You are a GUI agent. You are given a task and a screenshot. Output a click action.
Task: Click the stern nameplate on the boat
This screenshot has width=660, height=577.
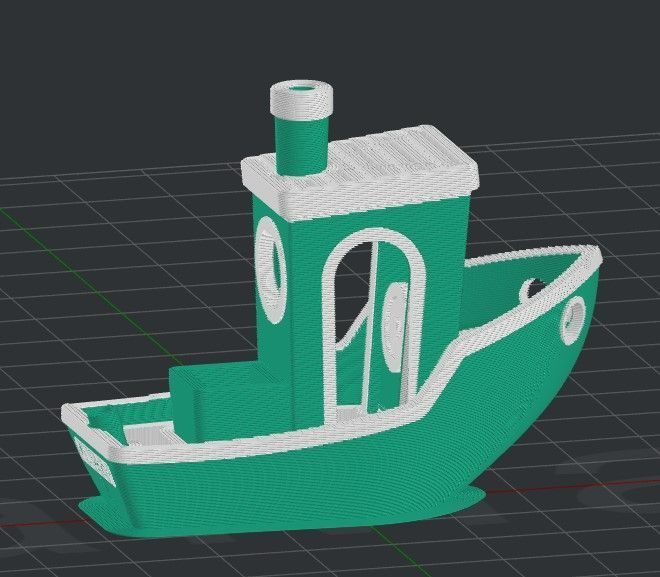95,461
